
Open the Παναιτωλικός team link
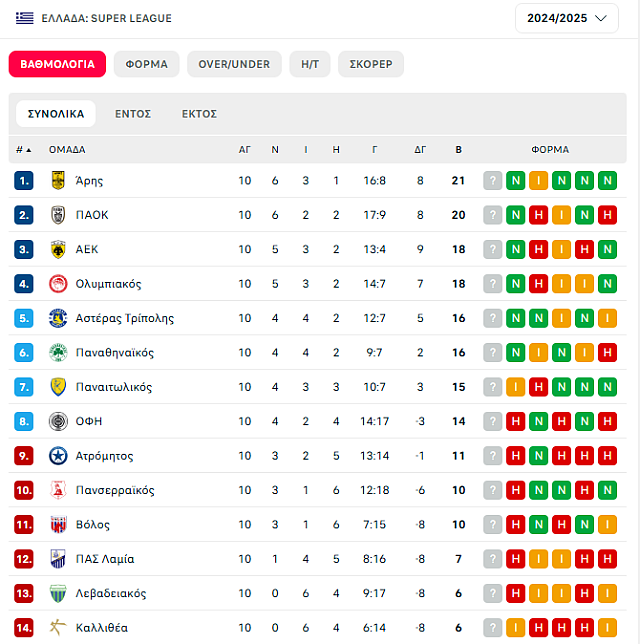coord(114,387)
